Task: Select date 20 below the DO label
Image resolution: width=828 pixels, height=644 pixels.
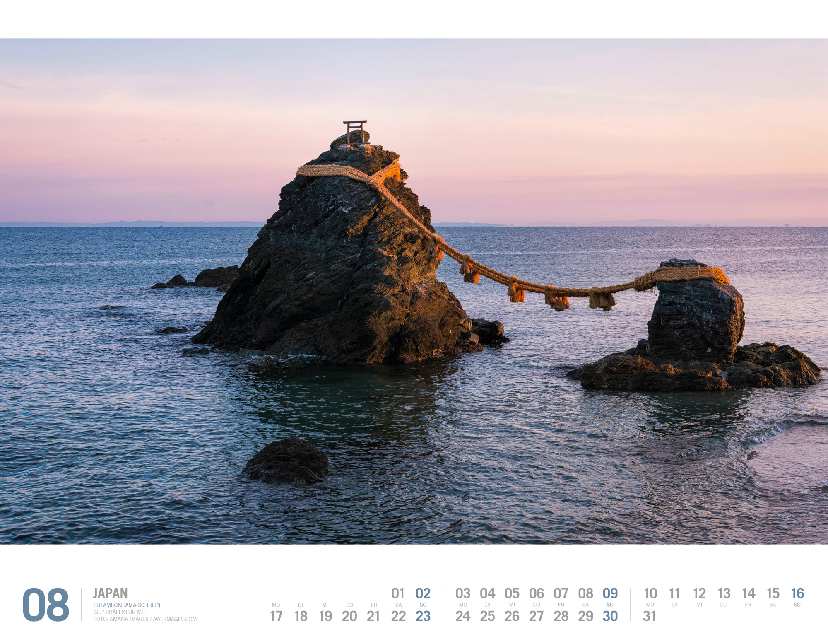Action: [x=349, y=616]
